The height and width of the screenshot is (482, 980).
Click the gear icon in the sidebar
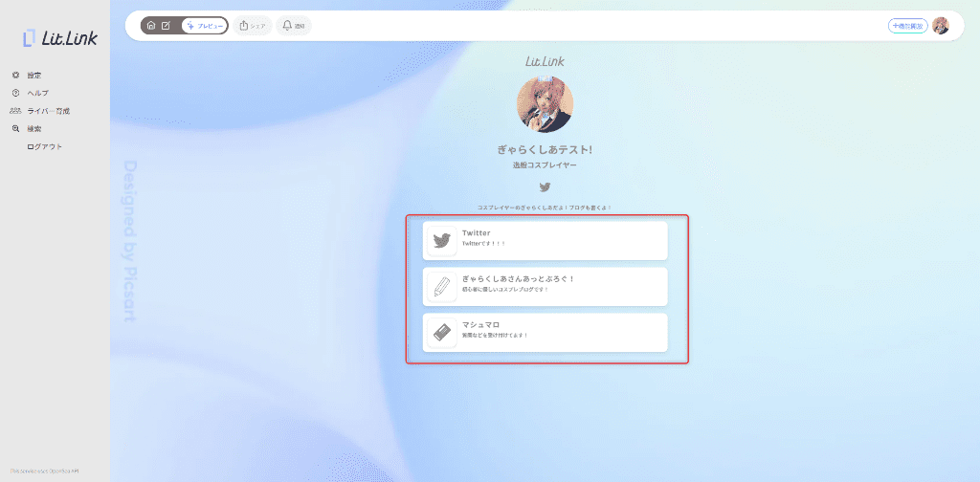pos(15,75)
